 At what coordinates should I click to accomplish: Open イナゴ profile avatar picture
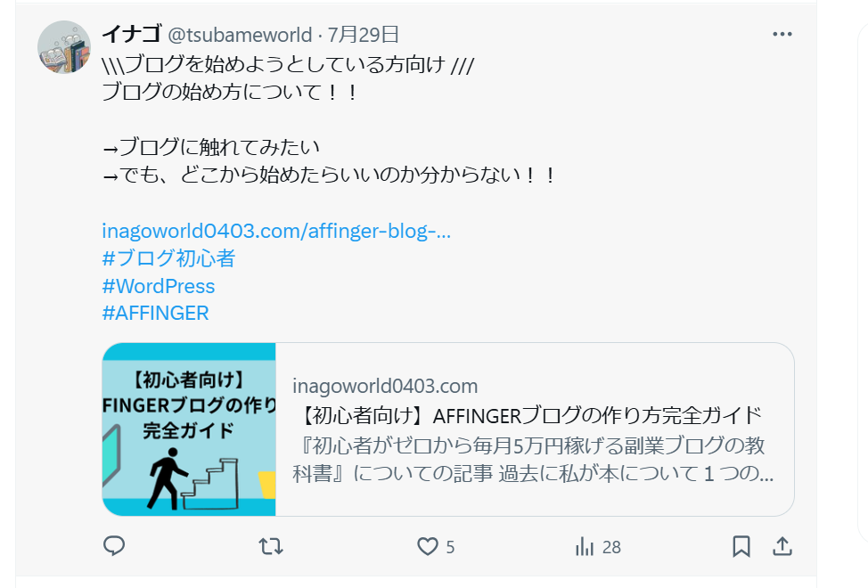point(64,47)
